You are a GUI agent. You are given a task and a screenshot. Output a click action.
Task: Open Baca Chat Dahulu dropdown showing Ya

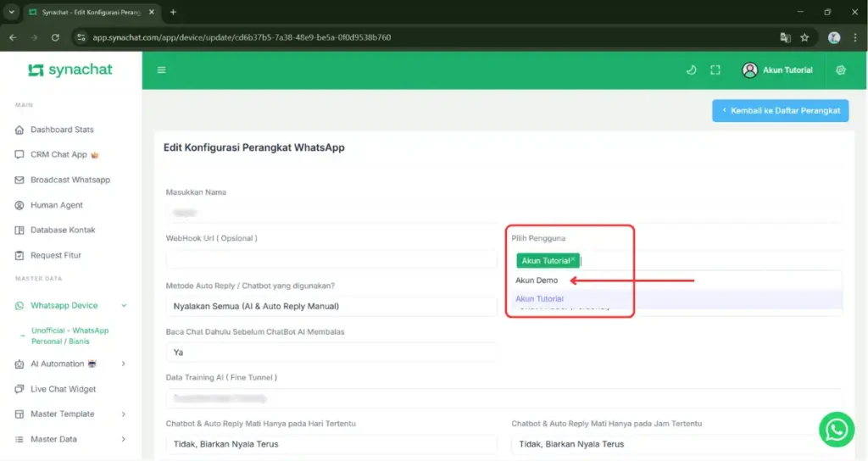[x=331, y=353]
